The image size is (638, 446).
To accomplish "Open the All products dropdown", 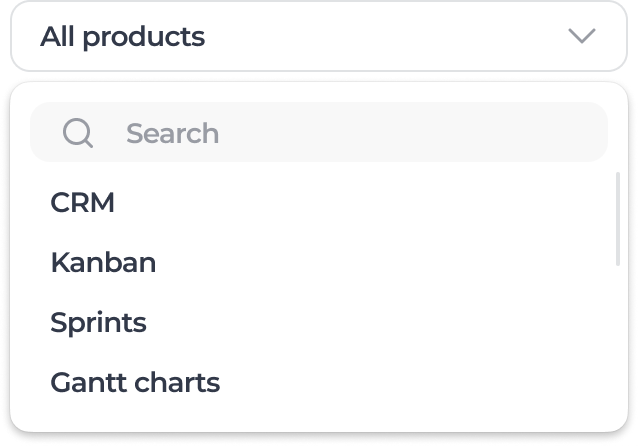I will (318, 37).
